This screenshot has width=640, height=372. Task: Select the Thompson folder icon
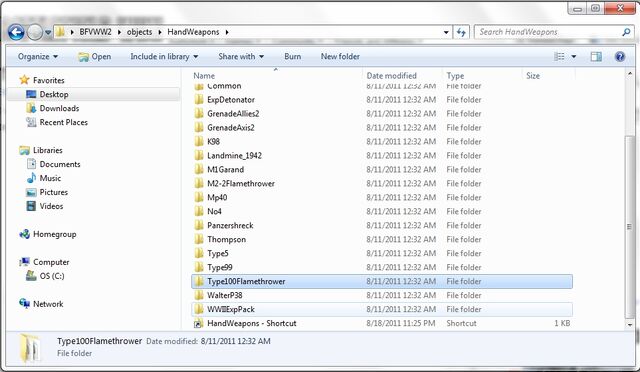point(199,239)
